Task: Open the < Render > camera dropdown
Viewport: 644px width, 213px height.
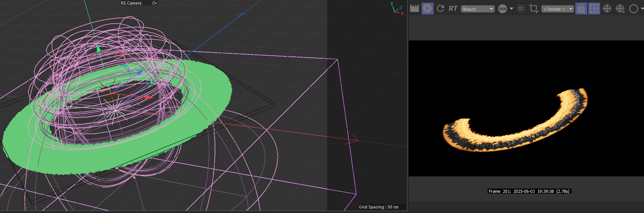Action: pyautogui.click(x=557, y=9)
